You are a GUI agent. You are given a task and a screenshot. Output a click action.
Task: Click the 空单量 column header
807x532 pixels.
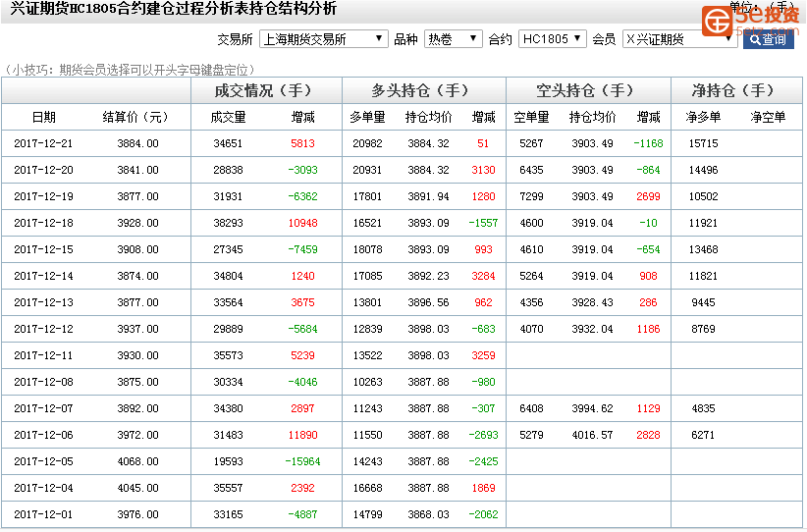coord(532,118)
